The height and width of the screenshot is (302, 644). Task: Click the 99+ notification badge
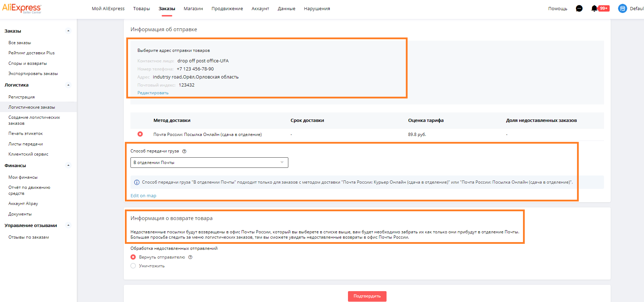tap(604, 8)
